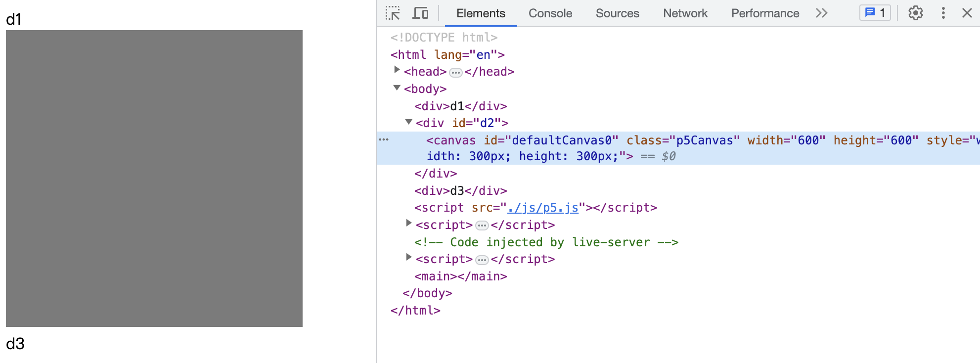The height and width of the screenshot is (363, 980).
Task: Select the div d1 node in DOM tree
Action: [461, 106]
